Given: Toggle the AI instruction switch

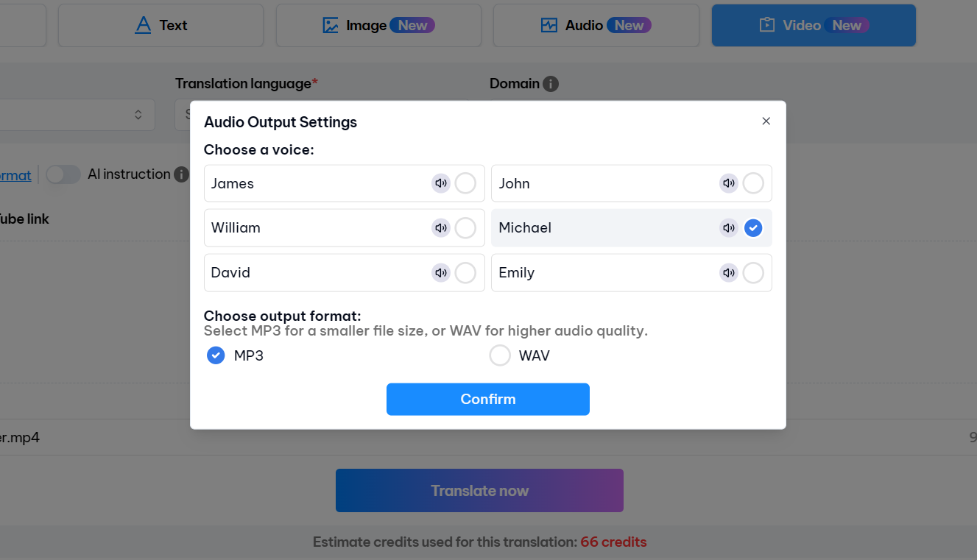Looking at the screenshot, I should point(63,174).
